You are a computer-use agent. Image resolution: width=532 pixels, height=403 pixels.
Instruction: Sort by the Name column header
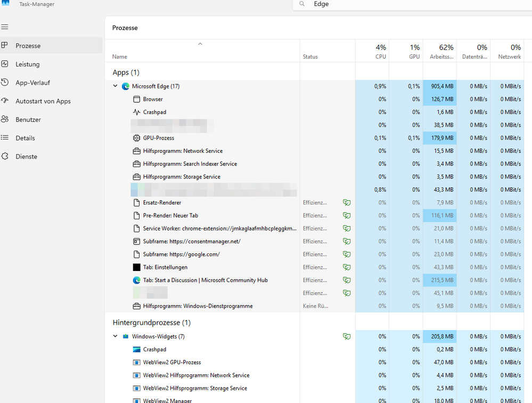(x=202, y=51)
